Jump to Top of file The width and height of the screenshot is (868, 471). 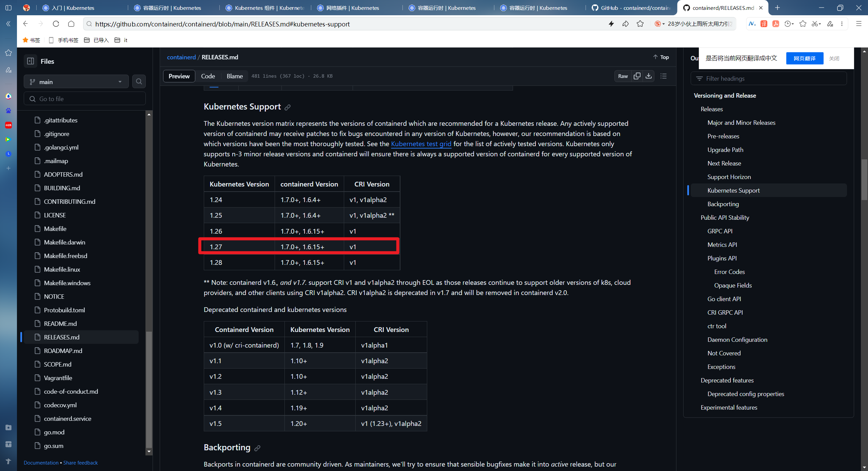(661, 57)
